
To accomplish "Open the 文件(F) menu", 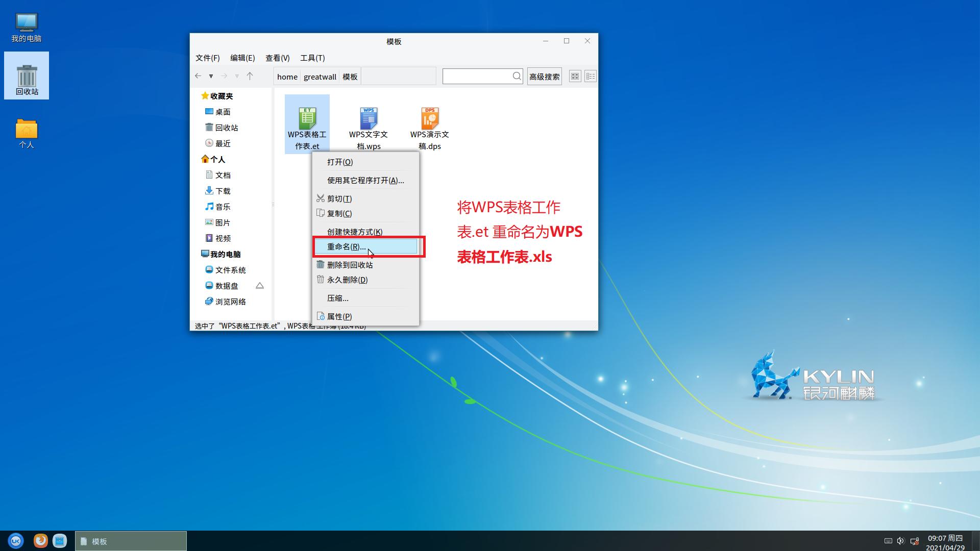I will tap(207, 58).
